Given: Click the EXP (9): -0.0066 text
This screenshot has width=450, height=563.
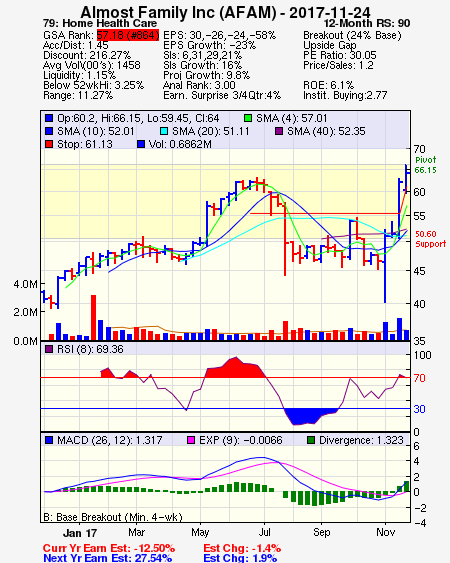Looking at the screenshot, I should pyautogui.click(x=241, y=440).
